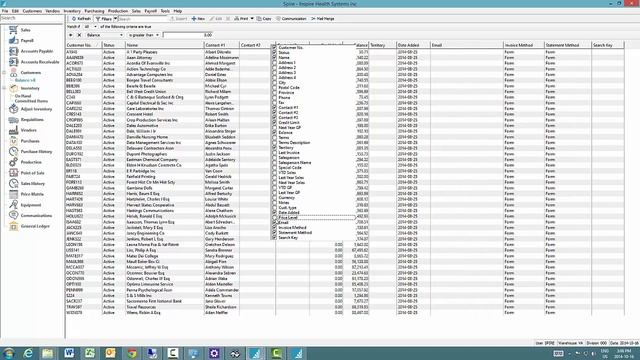Open the Production gears icon
640x360 pixels.
13,162
